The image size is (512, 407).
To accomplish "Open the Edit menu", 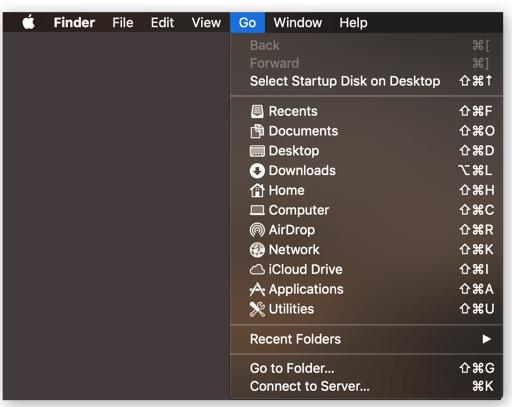I will click(162, 23).
